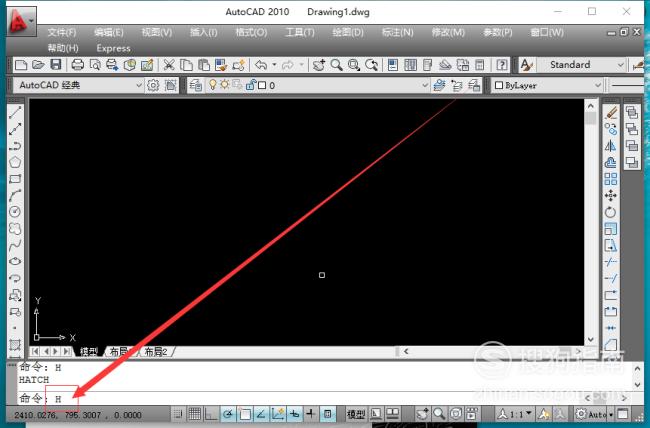
Task: Open the 绘图(D) menu
Action: pyautogui.click(x=348, y=32)
